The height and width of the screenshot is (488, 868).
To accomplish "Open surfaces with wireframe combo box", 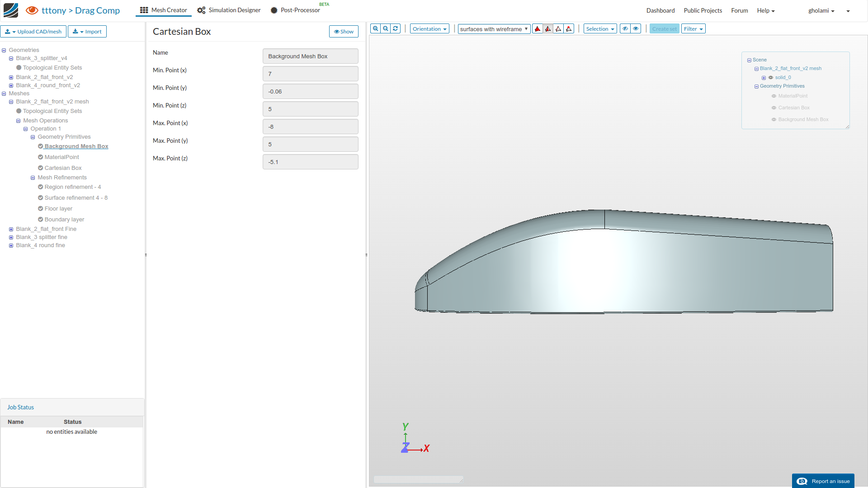I will coord(494,29).
